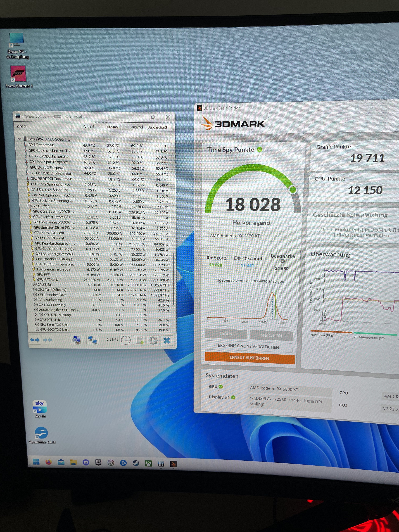
Task: Select the GPU Temperatur sensor row
Action: tap(41, 145)
